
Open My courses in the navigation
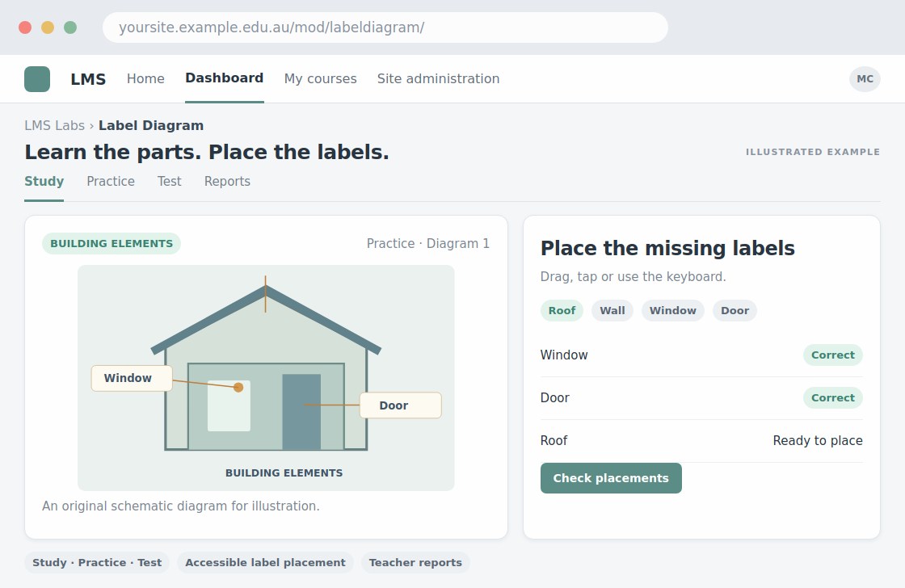point(320,78)
